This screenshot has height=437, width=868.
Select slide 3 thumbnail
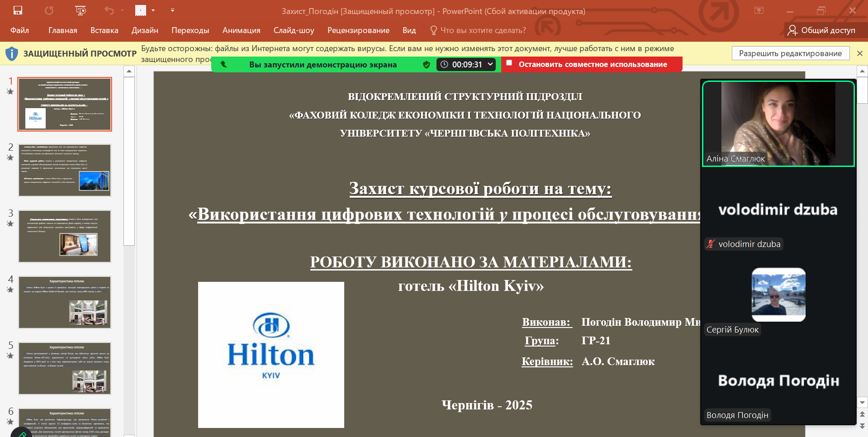65,236
